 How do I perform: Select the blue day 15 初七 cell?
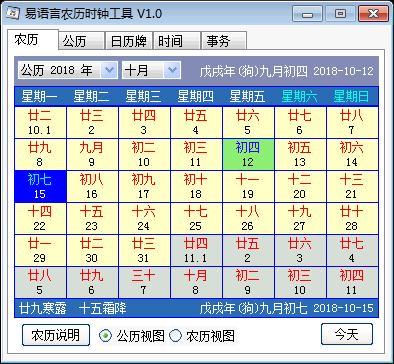click(40, 187)
